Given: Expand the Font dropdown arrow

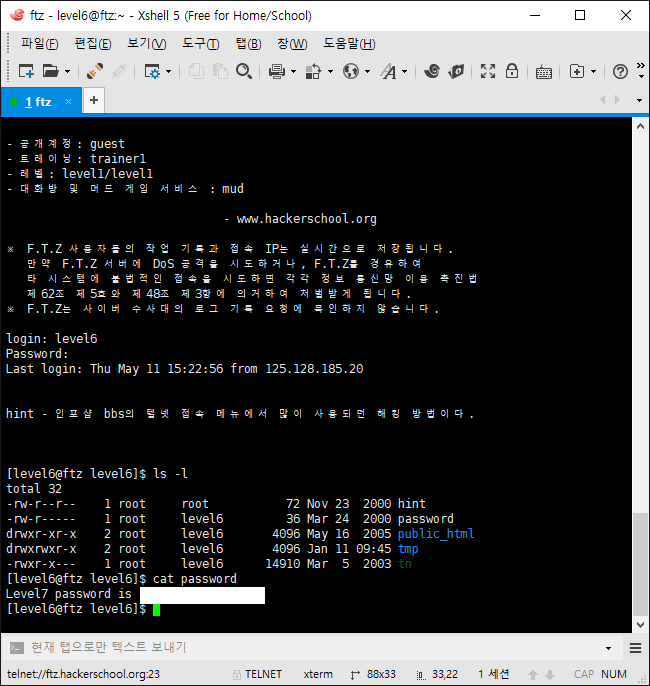Looking at the screenshot, I should pyautogui.click(x=405, y=71).
